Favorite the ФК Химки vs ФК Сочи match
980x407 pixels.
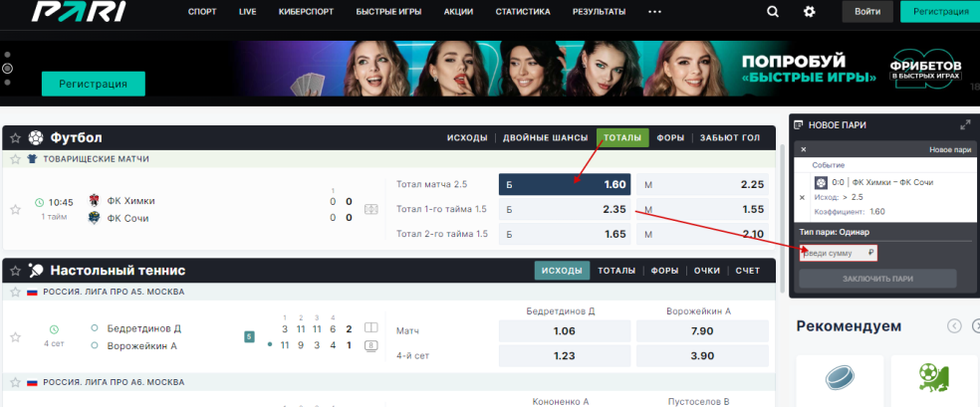[15, 209]
